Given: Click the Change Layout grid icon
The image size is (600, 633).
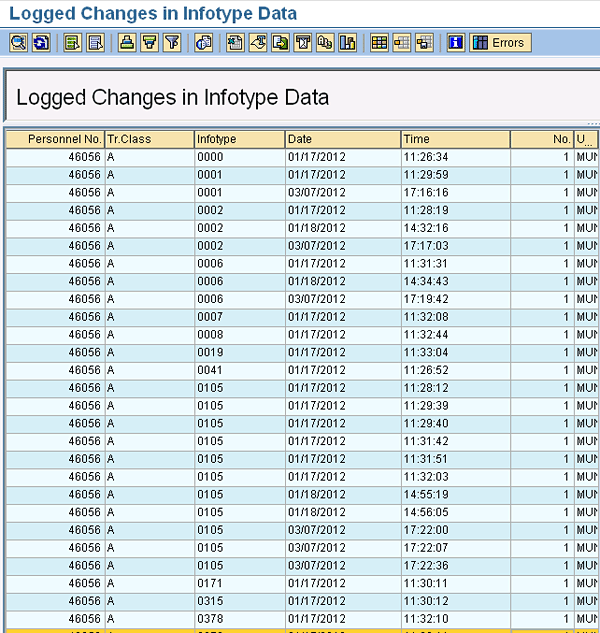Looking at the screenshot, I should [379, 43].
